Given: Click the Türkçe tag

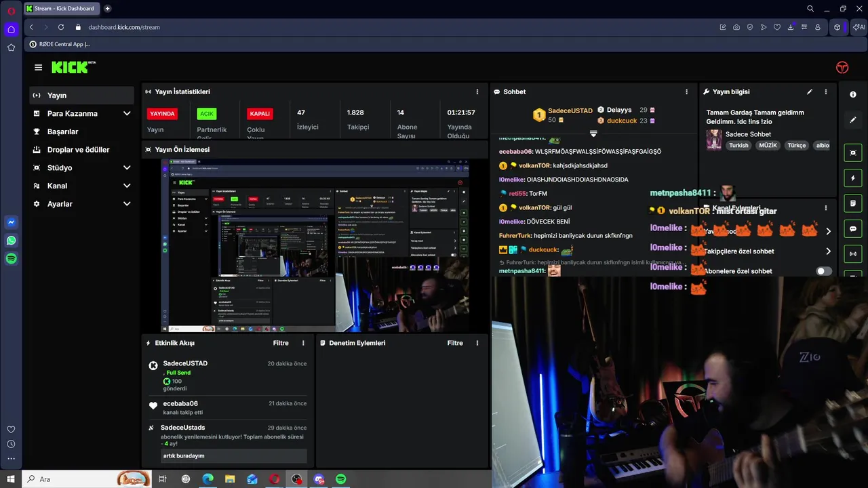Looking at the screenshot, I should 797,145.
